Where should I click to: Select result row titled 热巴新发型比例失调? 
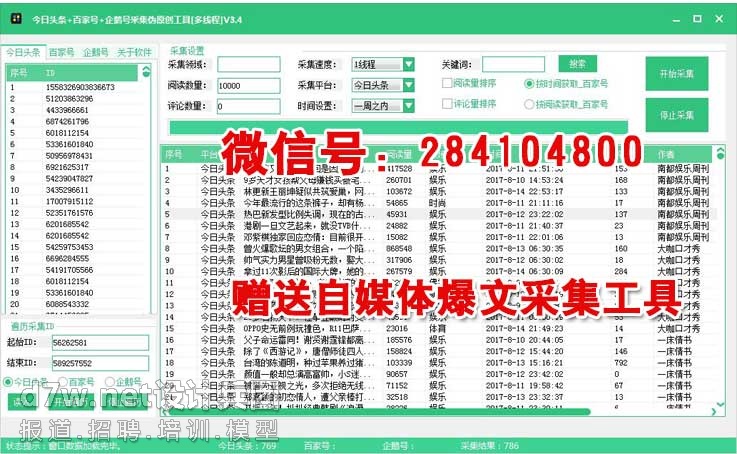(437, 214)
